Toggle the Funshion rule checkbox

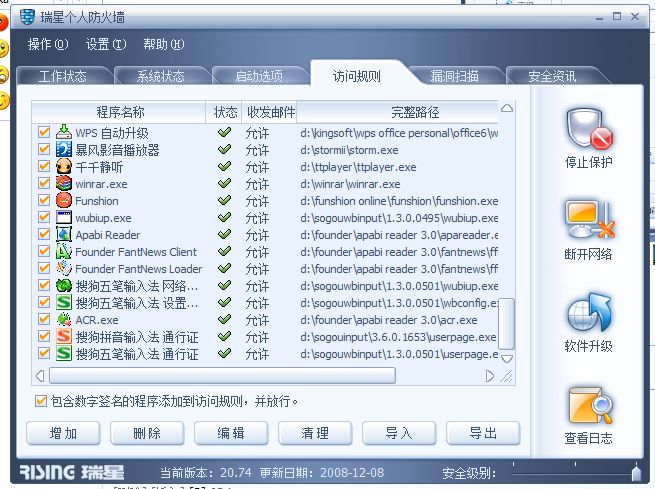tap(44, 200)
